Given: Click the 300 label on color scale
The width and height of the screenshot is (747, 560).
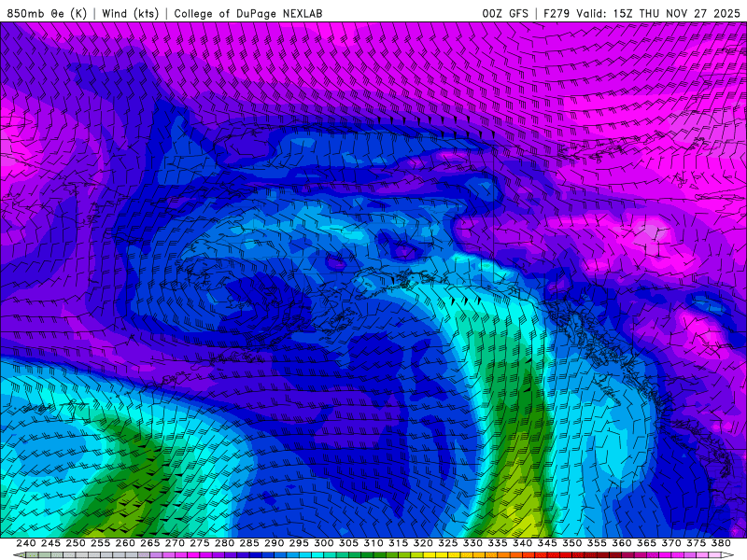Looking at the screenshot, I should tap(323, 543).
